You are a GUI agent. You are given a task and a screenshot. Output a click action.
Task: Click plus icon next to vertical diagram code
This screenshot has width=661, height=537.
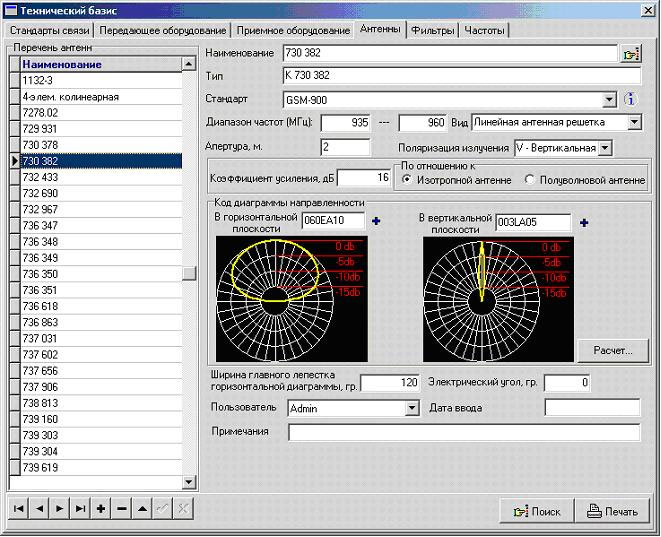pyautogui.click(x=584, y=223)
